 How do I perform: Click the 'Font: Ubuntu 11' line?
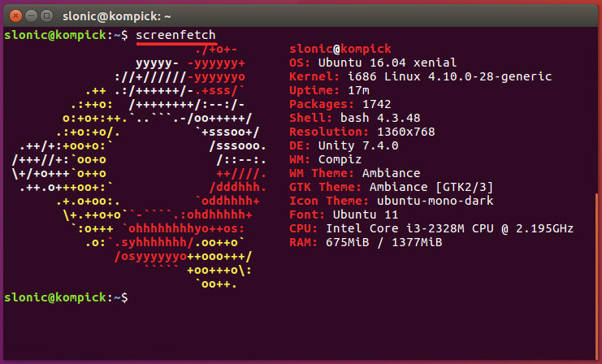coord(344,214)
